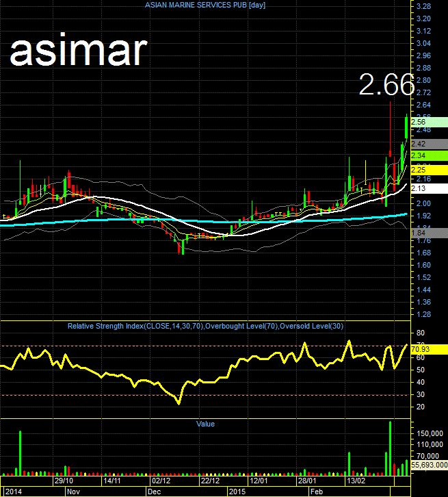
Task: Click the 28/01 date marker
Action: [307, 481]
